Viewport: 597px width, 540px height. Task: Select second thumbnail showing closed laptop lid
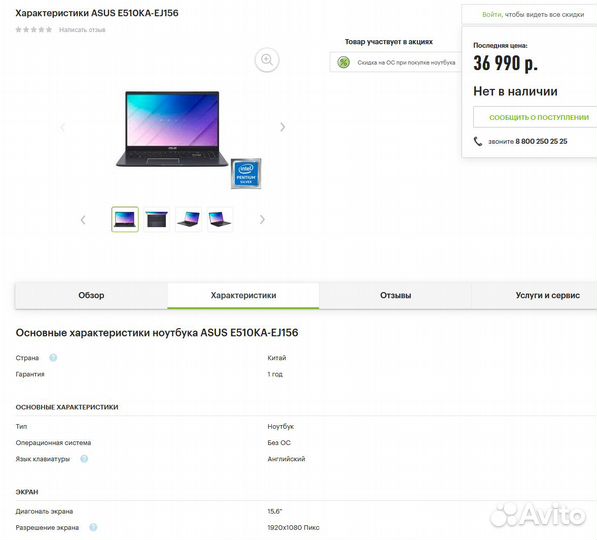tap(156, 219)
